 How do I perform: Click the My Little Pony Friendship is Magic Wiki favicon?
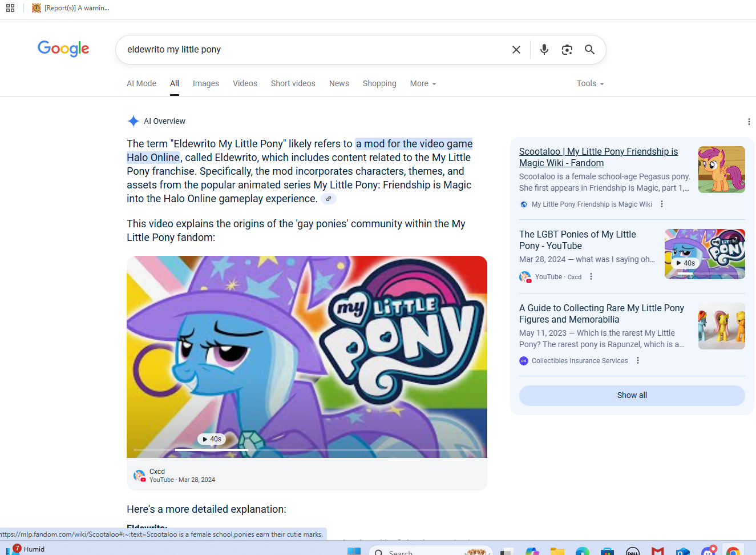[524, 204]
